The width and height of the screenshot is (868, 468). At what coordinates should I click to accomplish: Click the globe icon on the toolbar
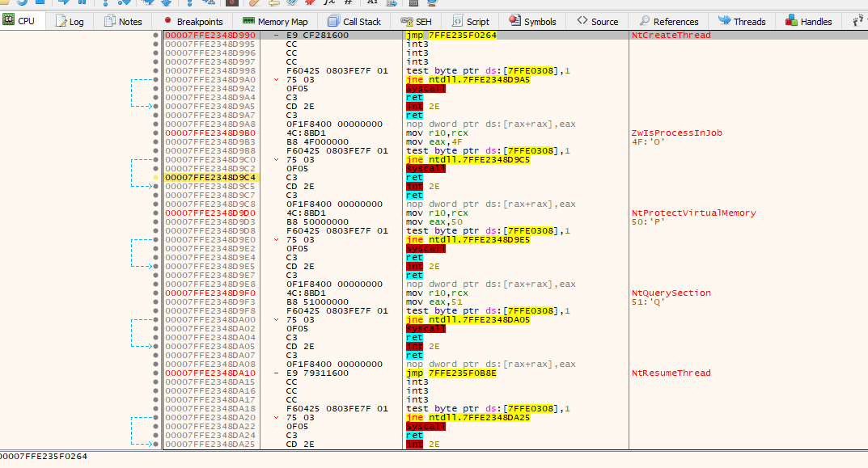tap(432, 5)
